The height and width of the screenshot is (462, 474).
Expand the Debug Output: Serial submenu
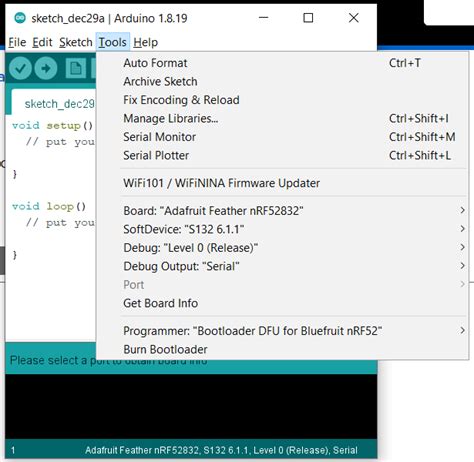pyautogui.click(x=282, y=266)
